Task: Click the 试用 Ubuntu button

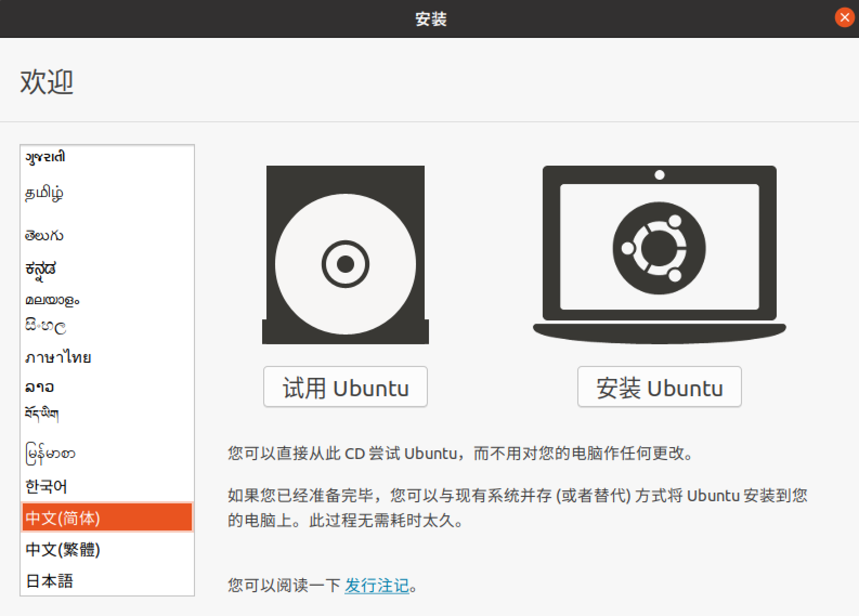Action: (x=346, y=387)
